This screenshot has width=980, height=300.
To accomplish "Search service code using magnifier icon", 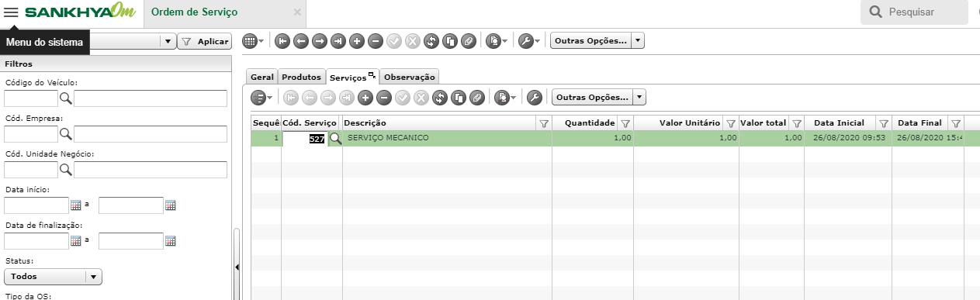I will tap(335, 139).
